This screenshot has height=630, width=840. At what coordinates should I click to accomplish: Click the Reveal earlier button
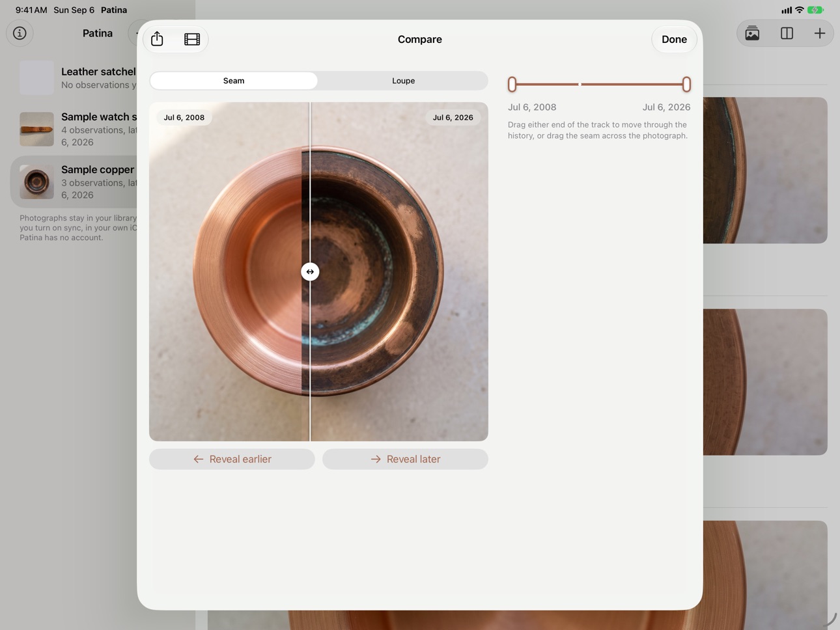coord(232,459)
